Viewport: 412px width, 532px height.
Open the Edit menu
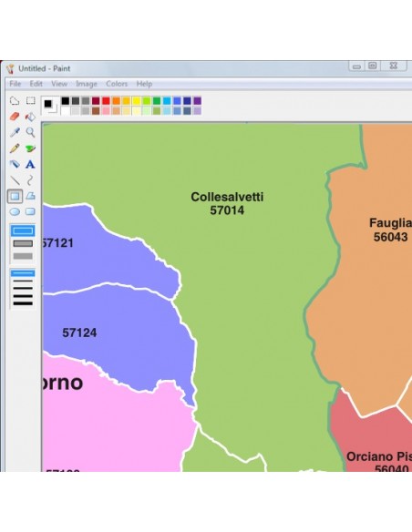[x=36, y=84]
